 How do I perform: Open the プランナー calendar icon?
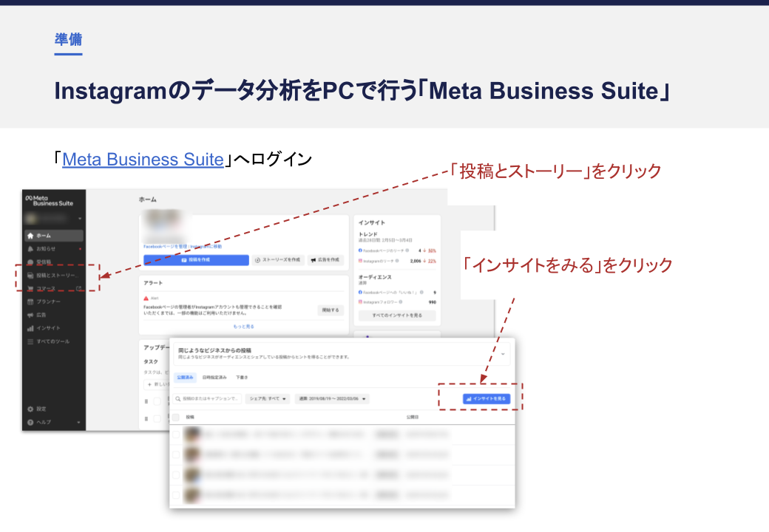pyautogui.click(x=30, y=301)
